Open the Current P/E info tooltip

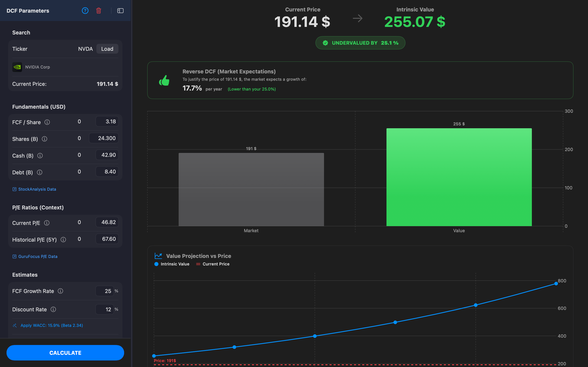pos(47,223)
